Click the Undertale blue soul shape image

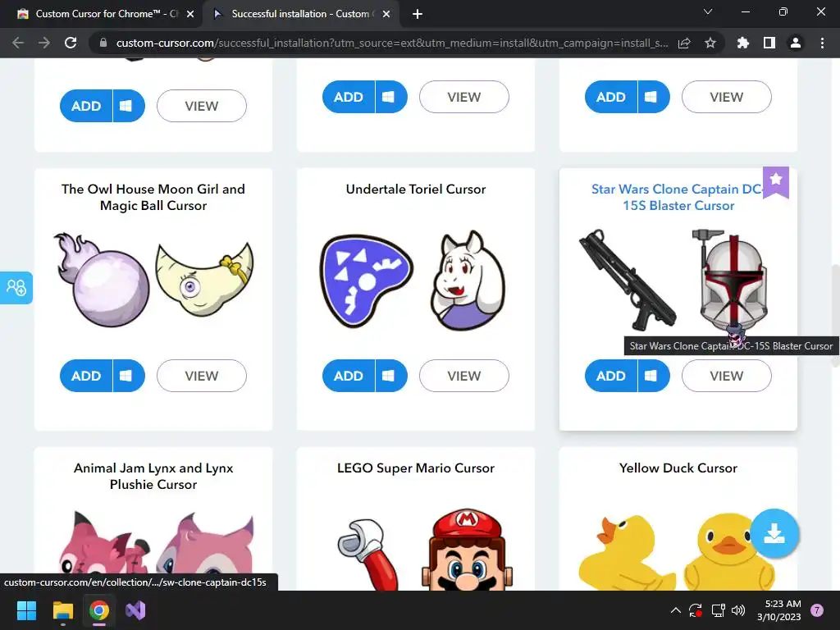click(366, 281)
